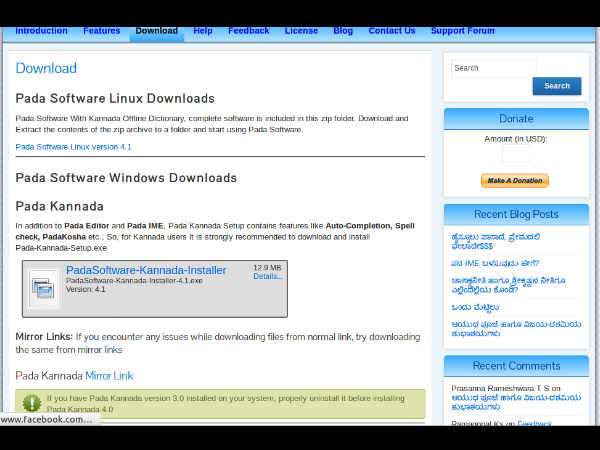This screenshot has height=450, width=600.
Task: Click the PadaSoftware installer package icon
Action: [45, 288]
